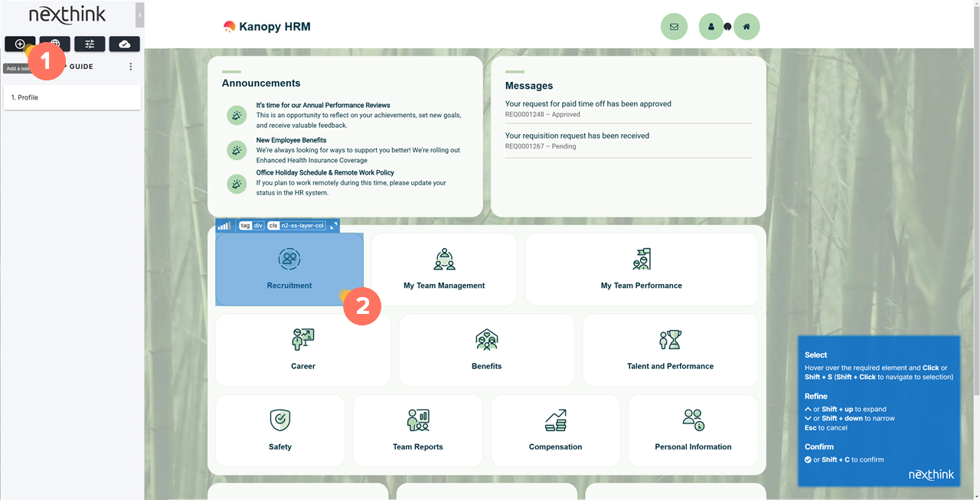Select the tag div selector chip
The image size is (980, 500).
point(251,226)
